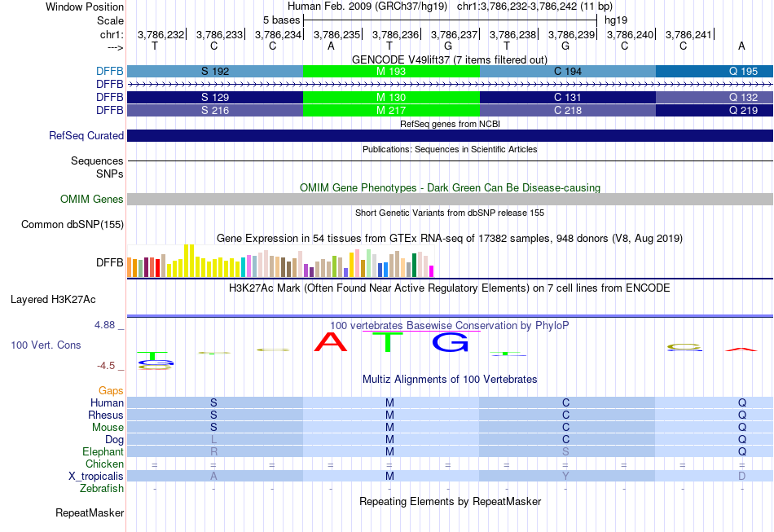Click the H3K27Ac Mark track title

click(449, 288)
